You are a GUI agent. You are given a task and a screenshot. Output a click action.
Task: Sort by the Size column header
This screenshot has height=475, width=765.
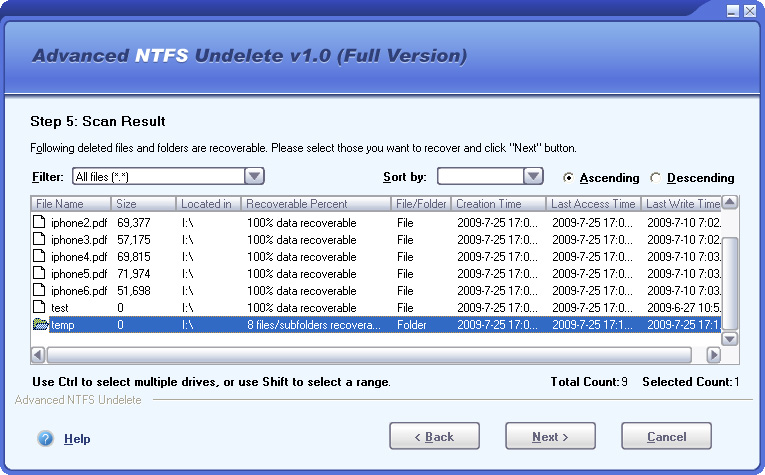coord(143,204)
